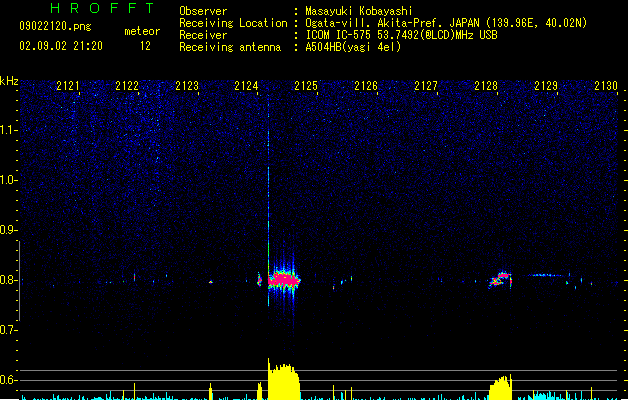Click the 2128 time axis marker
The height and width of the screenshot is (400, 629).
point(486,85)
